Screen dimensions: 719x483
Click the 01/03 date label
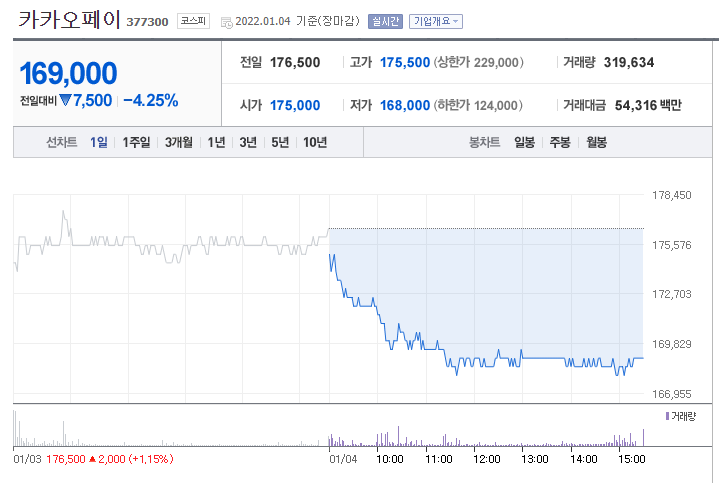(28, 459)
